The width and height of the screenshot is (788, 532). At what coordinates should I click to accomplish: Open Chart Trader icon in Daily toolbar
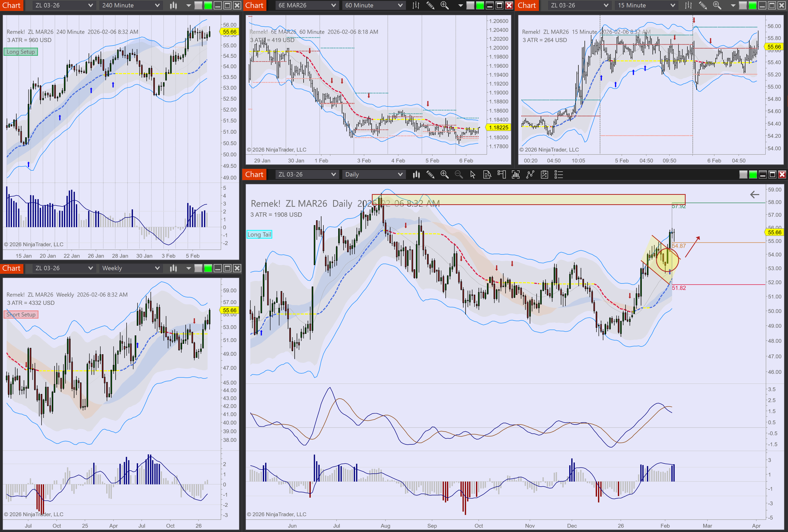click(x=501, y=175)
